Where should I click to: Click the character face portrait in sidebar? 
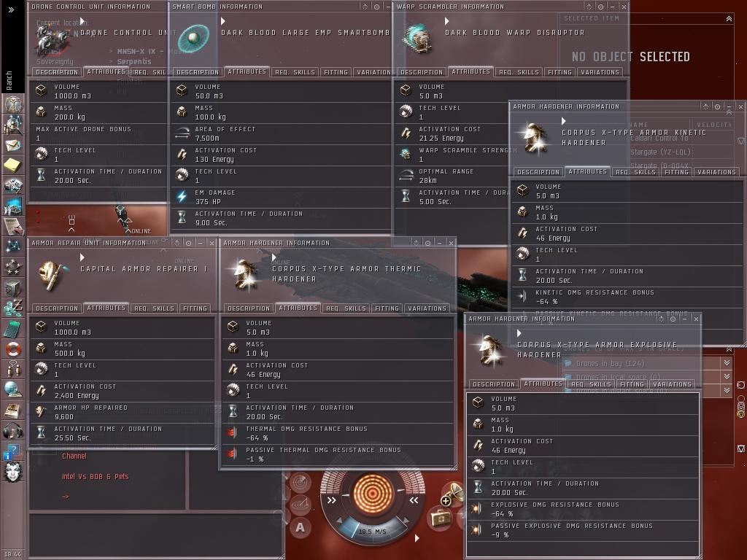point(13,472)
